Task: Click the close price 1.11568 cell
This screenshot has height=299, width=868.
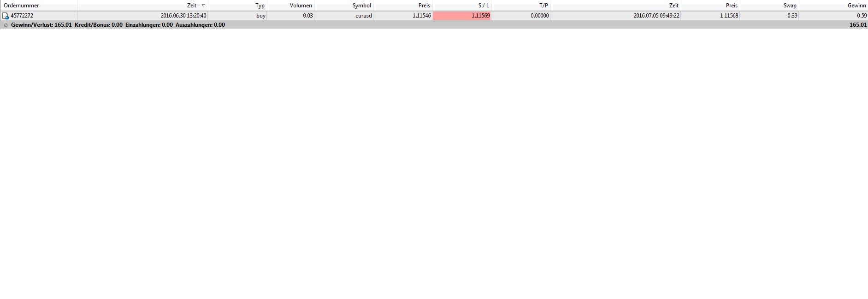Action: tap(710, 16)
